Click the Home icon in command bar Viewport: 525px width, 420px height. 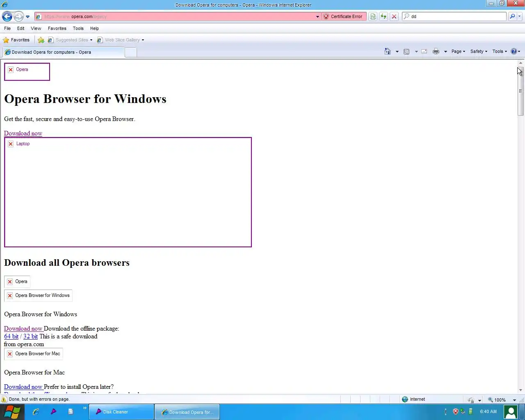(x=388, y=51)
